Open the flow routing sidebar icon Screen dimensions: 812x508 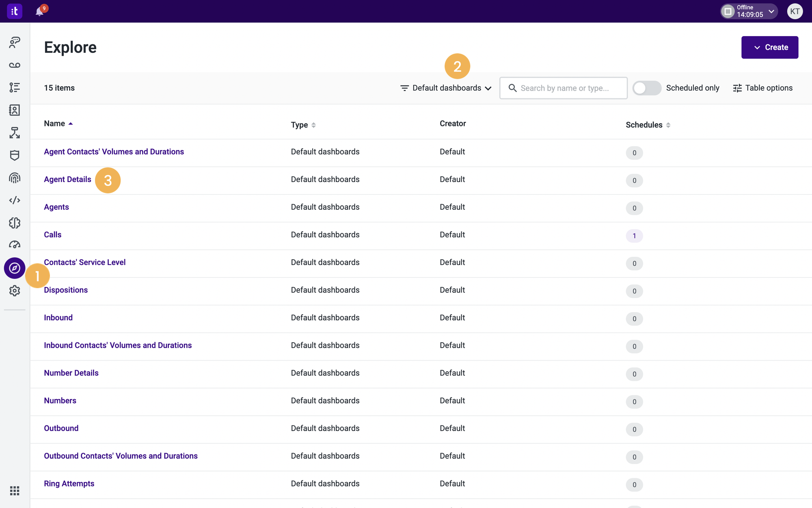15,132
